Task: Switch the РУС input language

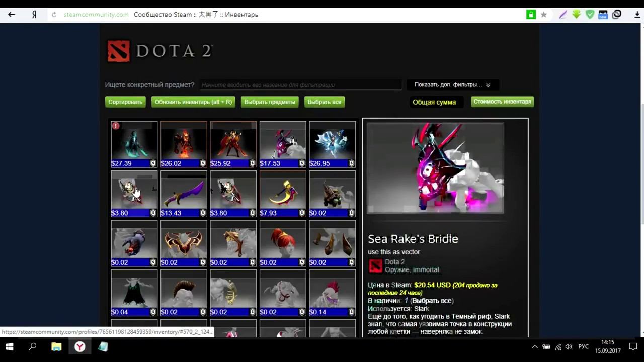Action: [x=583, y=347]
